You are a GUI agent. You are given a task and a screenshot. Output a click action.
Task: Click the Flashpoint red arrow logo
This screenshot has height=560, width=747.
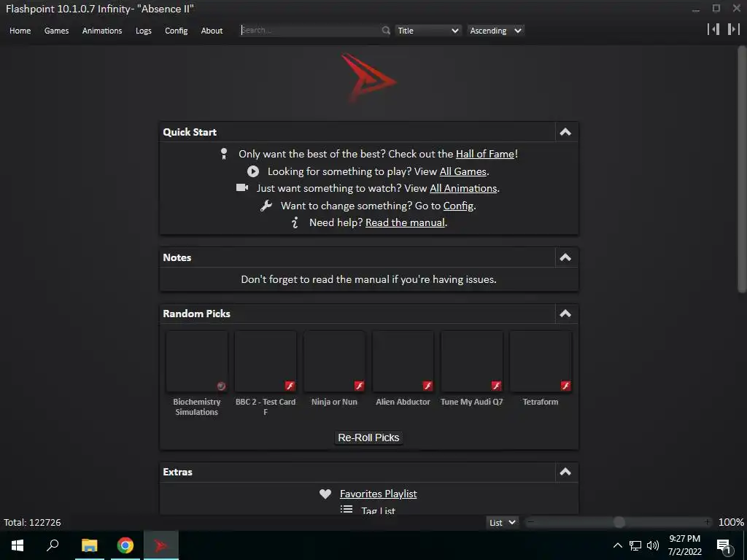tap(368, 77)
